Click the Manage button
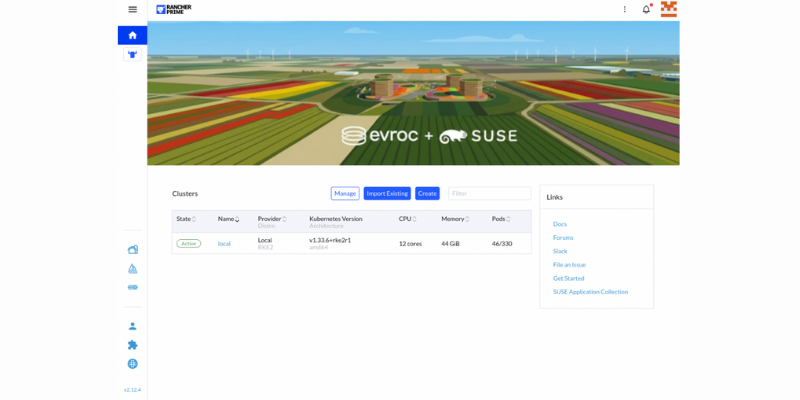Screen dimensions: 800x400 [345, 193]
